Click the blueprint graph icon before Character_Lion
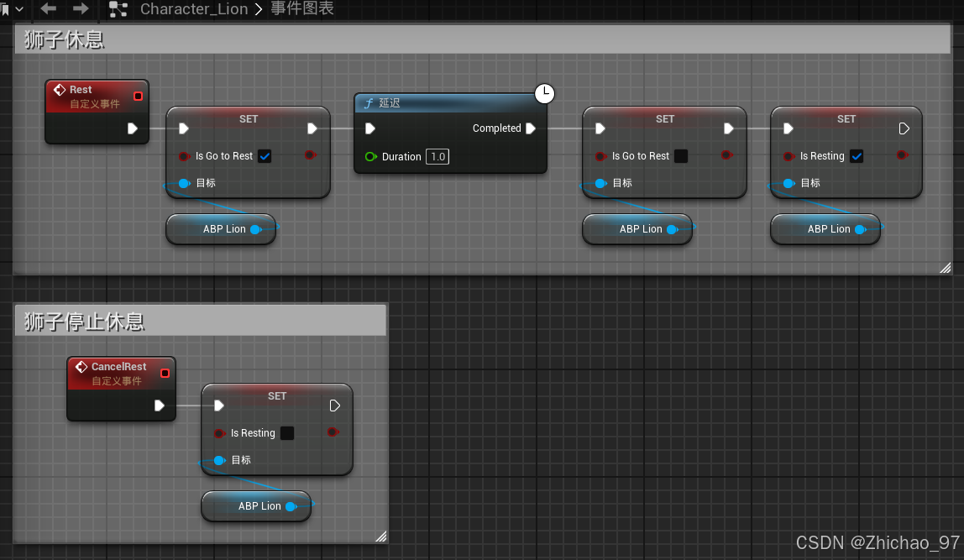Screen dimensions: 964x560 point(118,9)
